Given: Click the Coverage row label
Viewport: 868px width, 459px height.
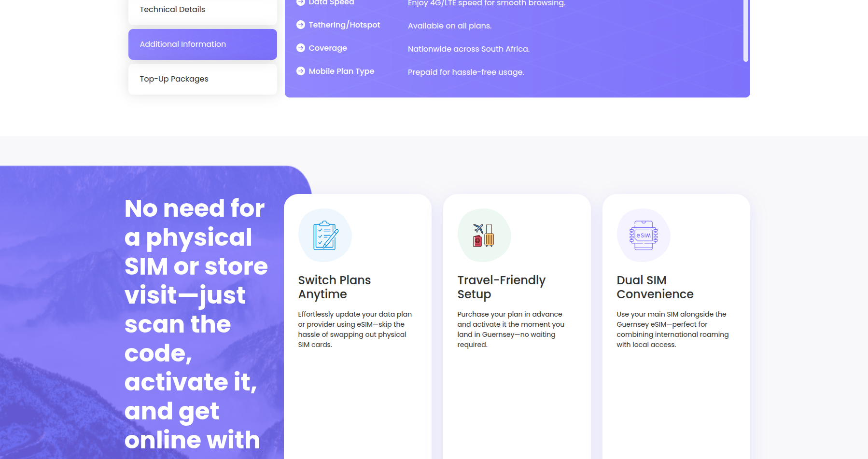Looking at the screenshot, I should tap(328, 48).
